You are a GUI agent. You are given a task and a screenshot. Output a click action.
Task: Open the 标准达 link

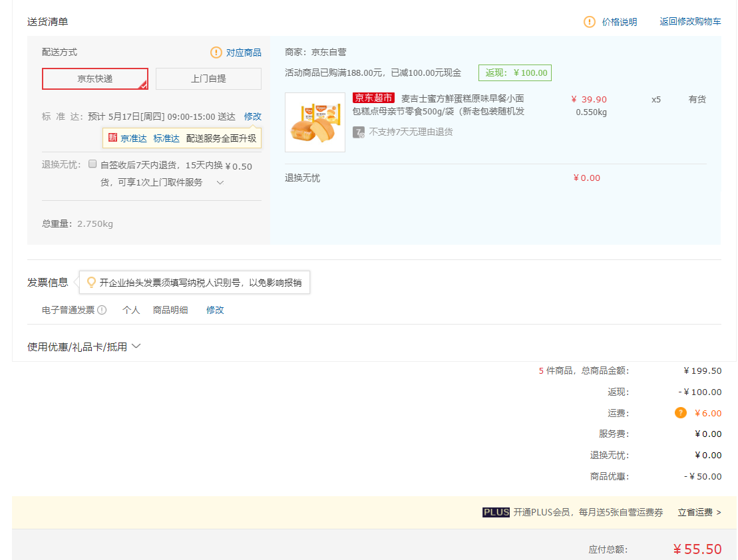pyautogui.click(x=166, y=138)
